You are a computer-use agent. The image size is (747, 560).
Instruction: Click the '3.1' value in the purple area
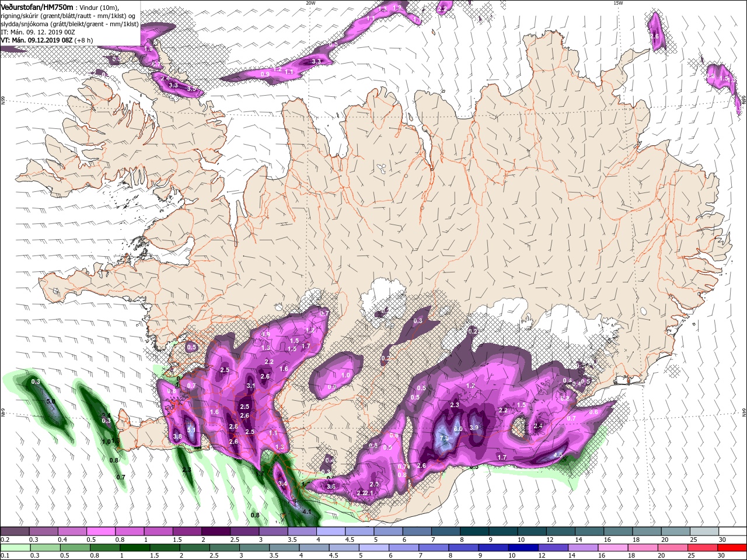click(x=251, y=386)
